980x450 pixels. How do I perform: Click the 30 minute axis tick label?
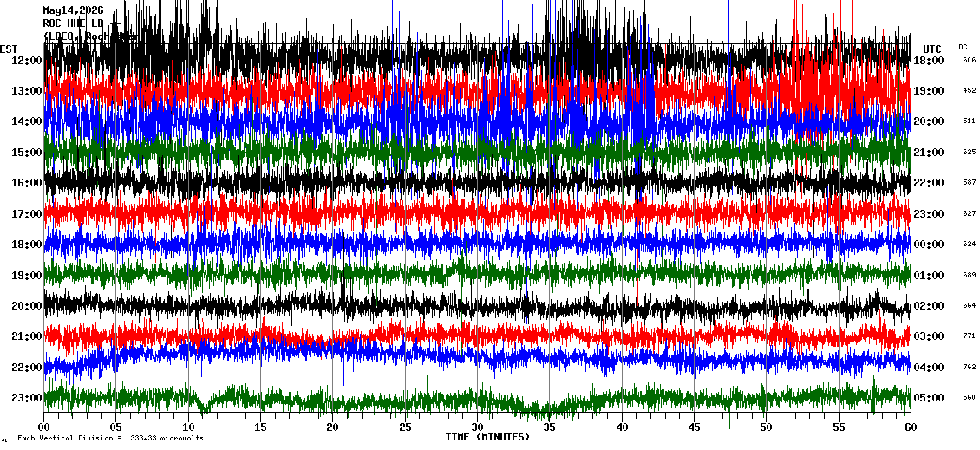tap(477, 427)
